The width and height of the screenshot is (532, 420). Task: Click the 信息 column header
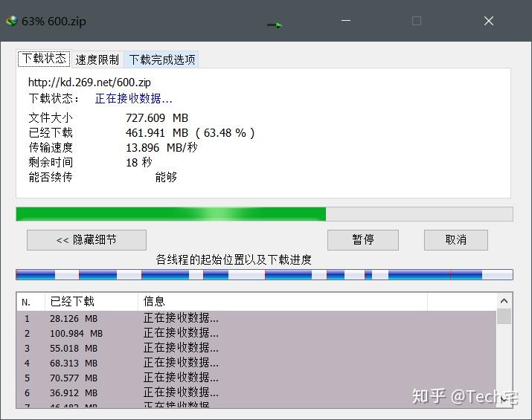[283, 301]
